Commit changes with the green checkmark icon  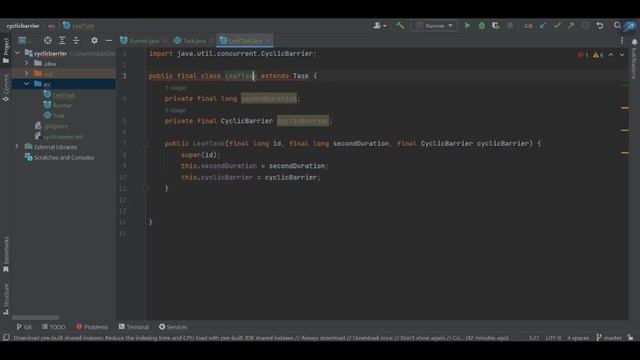pyautogui.click(x=557, y=26)
